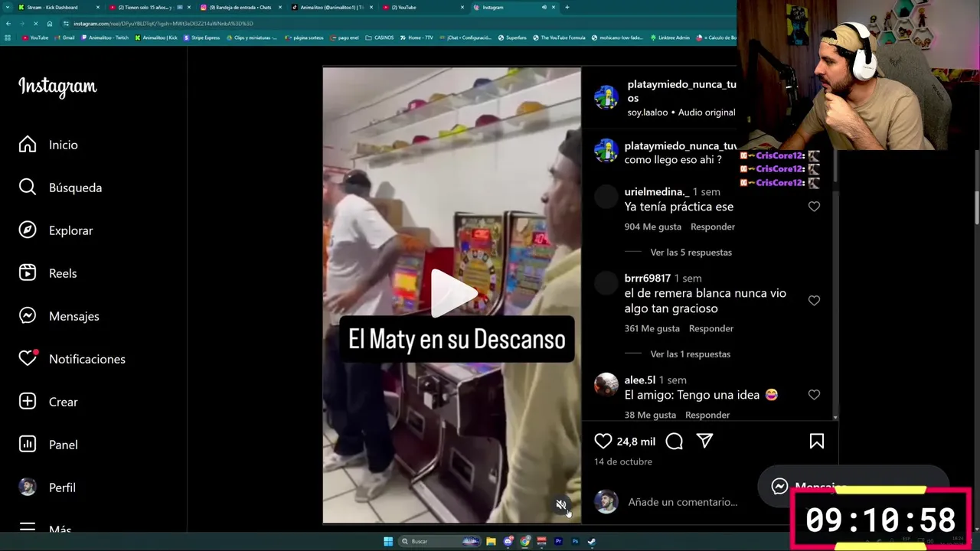980x551 pixels.
Task: Like urielmedina._'s comment
Action: point(814,207)
